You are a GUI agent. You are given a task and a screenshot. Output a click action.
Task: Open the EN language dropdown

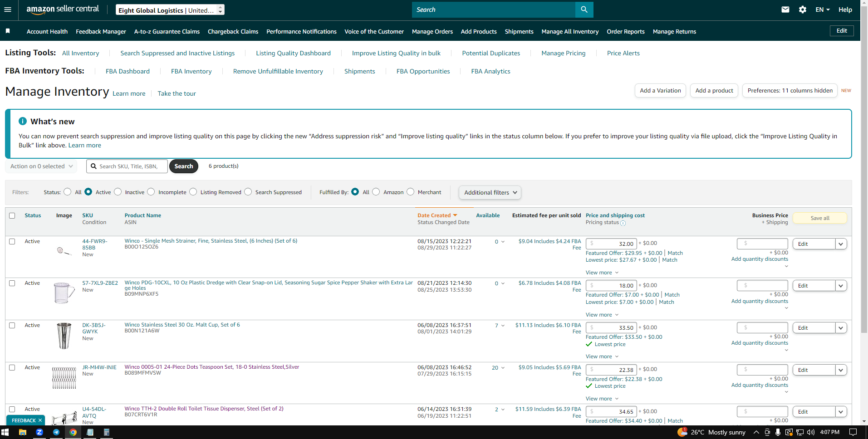click(x=822, y=10)
